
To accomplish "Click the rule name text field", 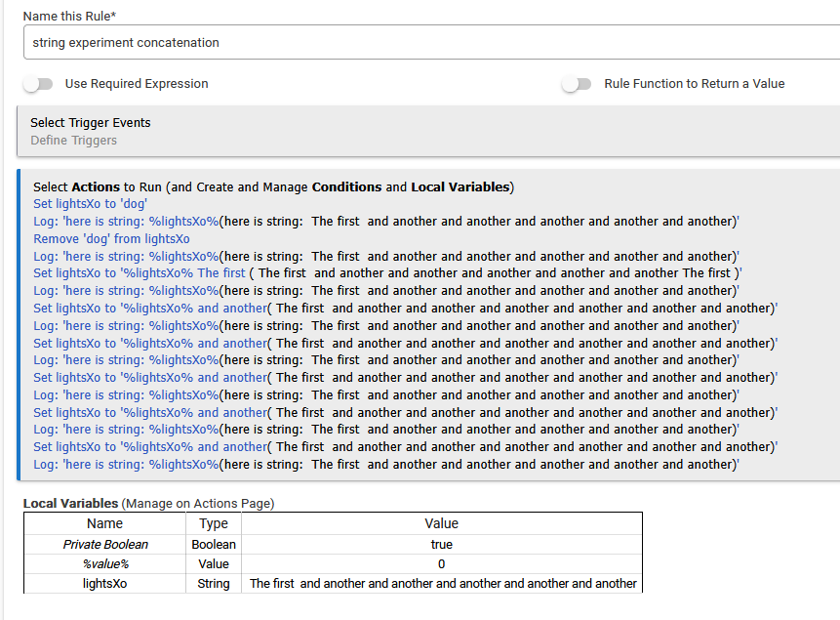I will [x=429, y=43].
